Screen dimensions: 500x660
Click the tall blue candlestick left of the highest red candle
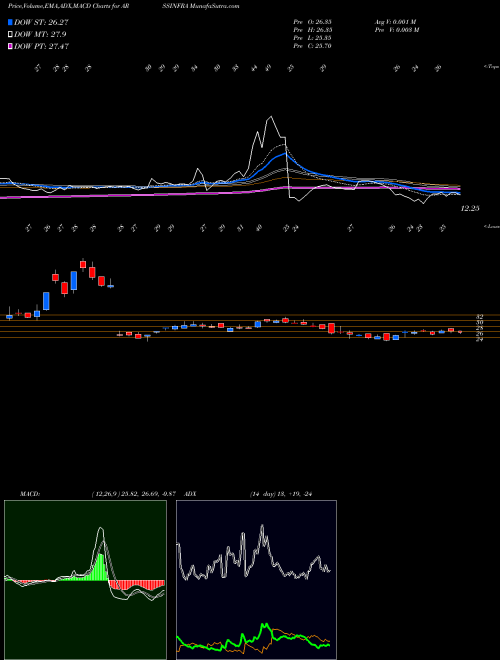point(74,280)
